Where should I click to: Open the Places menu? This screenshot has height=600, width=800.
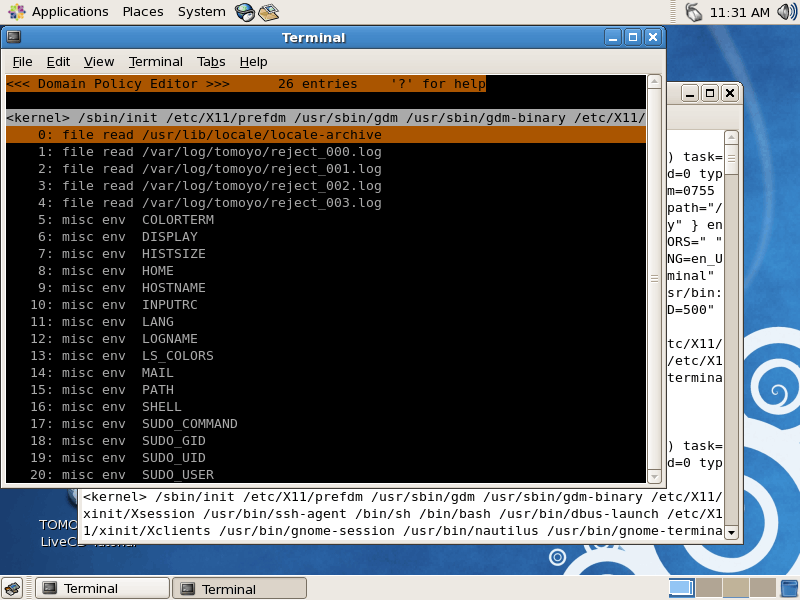coord(143,12)
